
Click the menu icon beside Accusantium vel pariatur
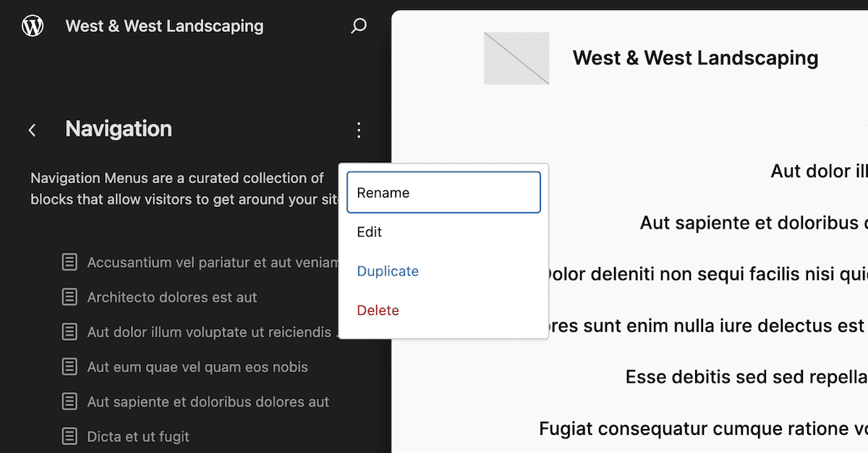click(69, 262)
